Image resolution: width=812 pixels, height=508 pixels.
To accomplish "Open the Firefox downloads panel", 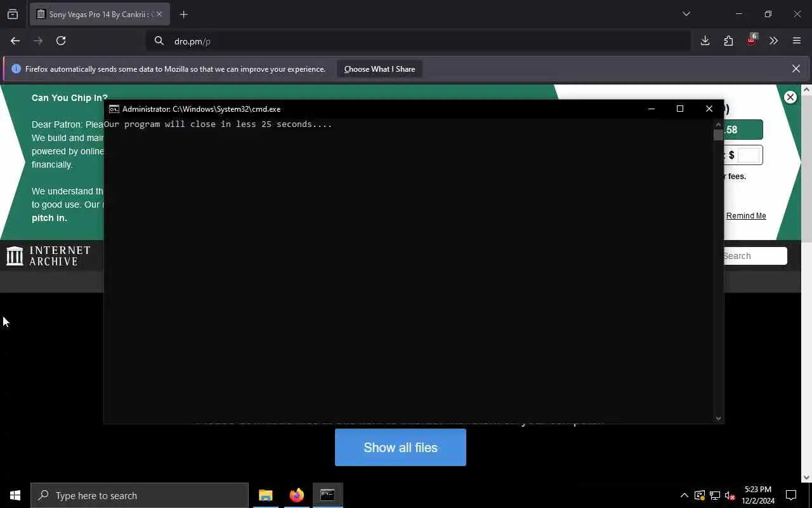I will (x=705, y=41).
